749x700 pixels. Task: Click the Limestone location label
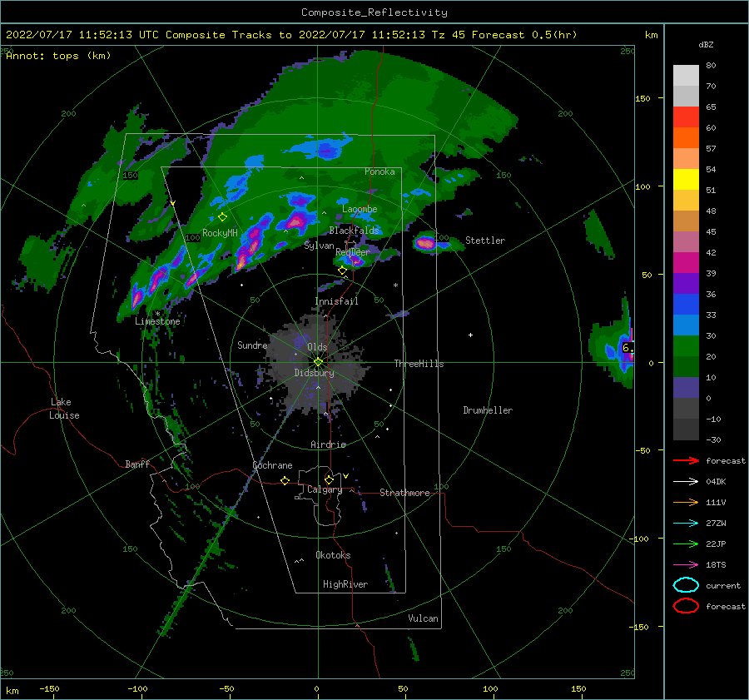[157, 321]
